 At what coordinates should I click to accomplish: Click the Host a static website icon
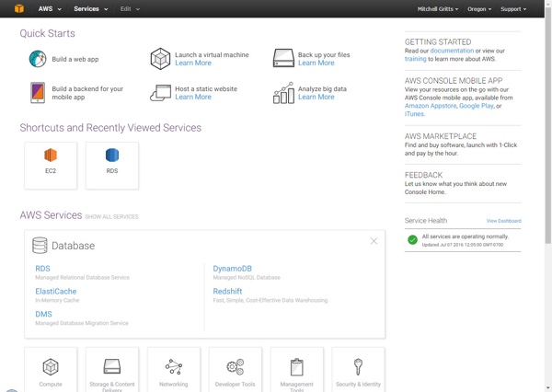[x=160, y=93]
